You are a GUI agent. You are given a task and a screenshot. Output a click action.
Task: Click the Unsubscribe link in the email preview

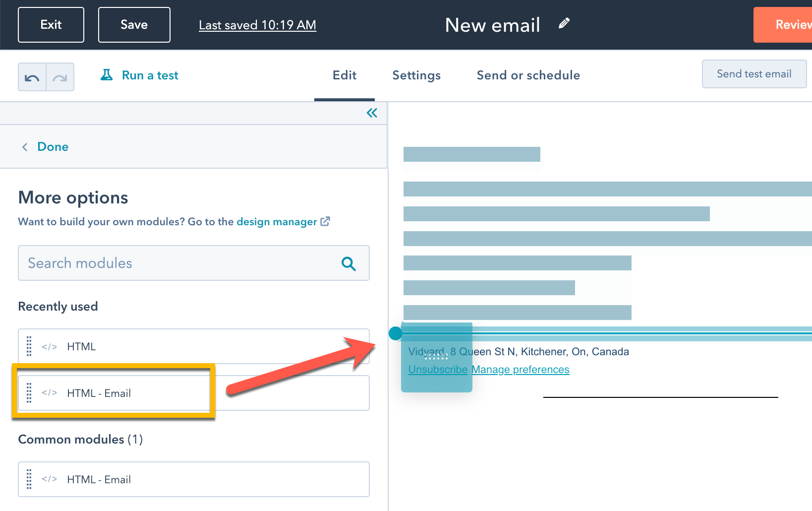coord(437,369)
